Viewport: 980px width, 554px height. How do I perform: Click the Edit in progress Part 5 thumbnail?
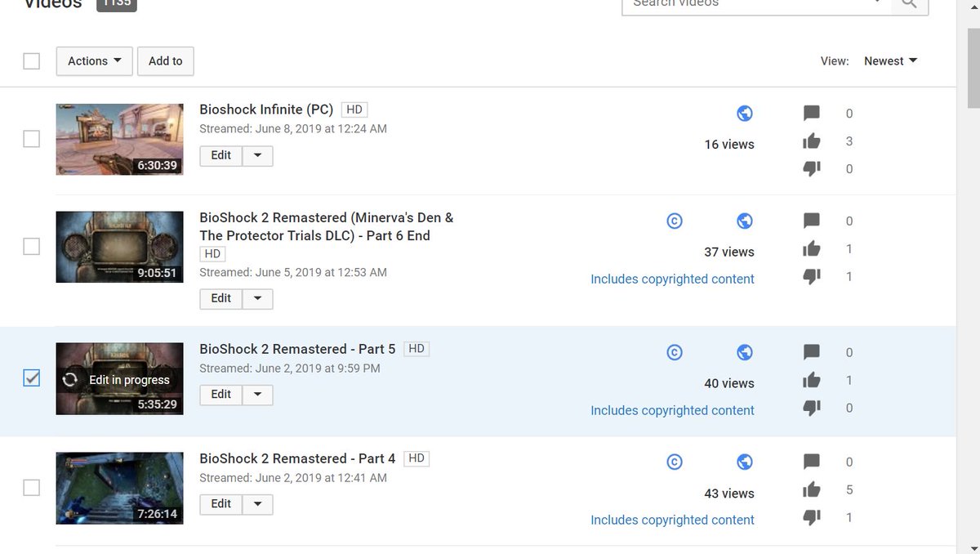point(120,378)
